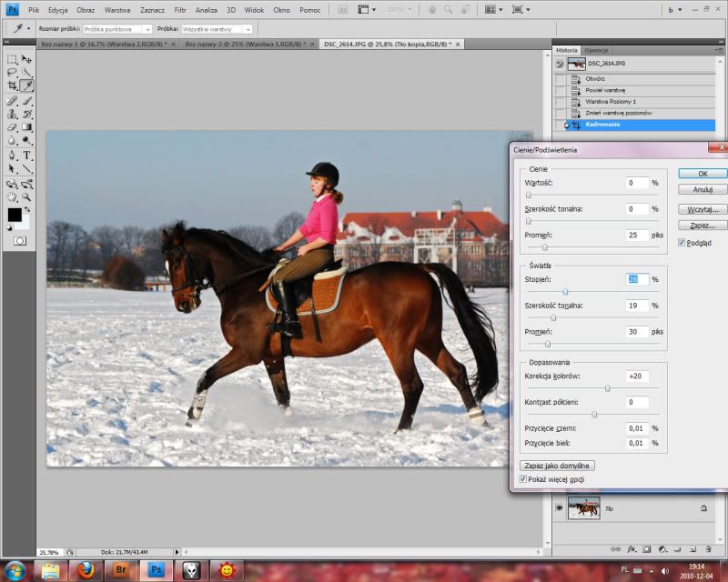Click the Zapisz jako domyślne button
The width and height of the screenshot is (728, 582).
[x=558, y=465]
